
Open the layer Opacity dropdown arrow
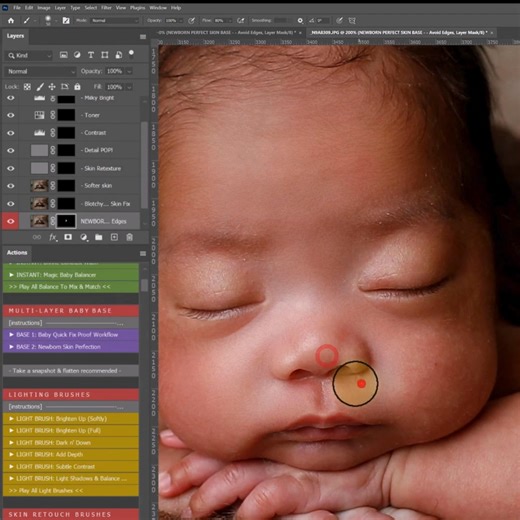[129, 71]
